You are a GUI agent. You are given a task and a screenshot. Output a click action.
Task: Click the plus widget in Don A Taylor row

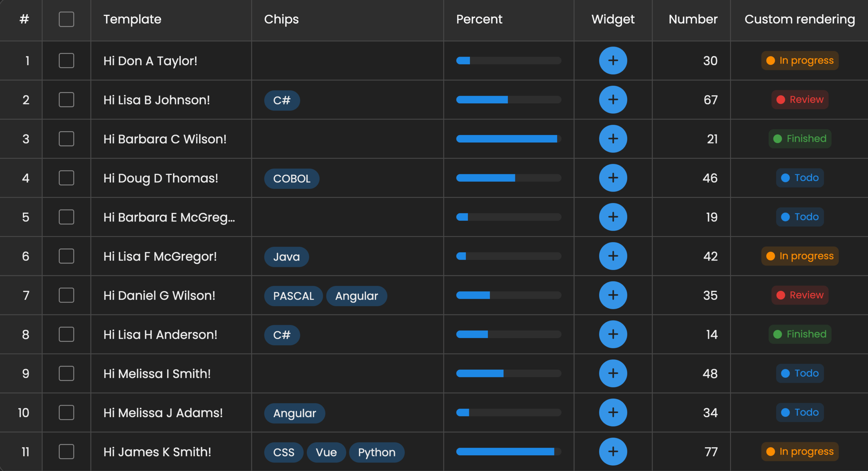[613, 61]
